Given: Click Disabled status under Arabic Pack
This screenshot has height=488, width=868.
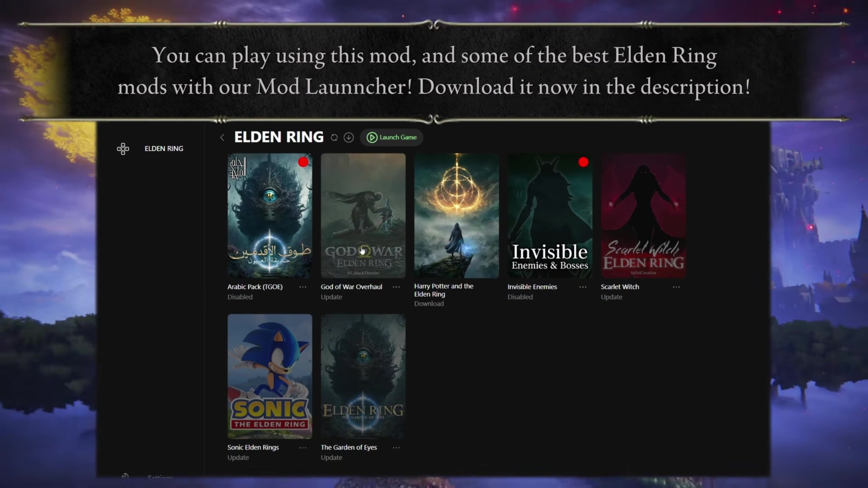Looking at the screenshot, I should (x=240, y=297).
